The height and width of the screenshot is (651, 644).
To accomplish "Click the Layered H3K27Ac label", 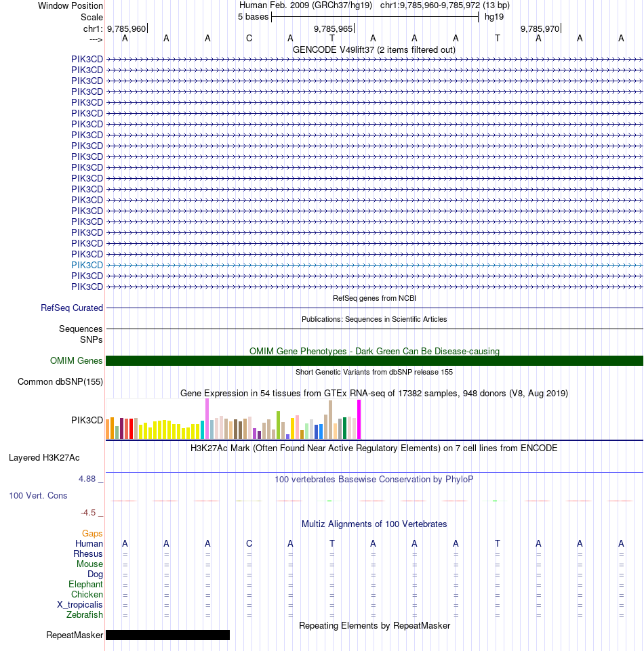I will tap(44, 457).
